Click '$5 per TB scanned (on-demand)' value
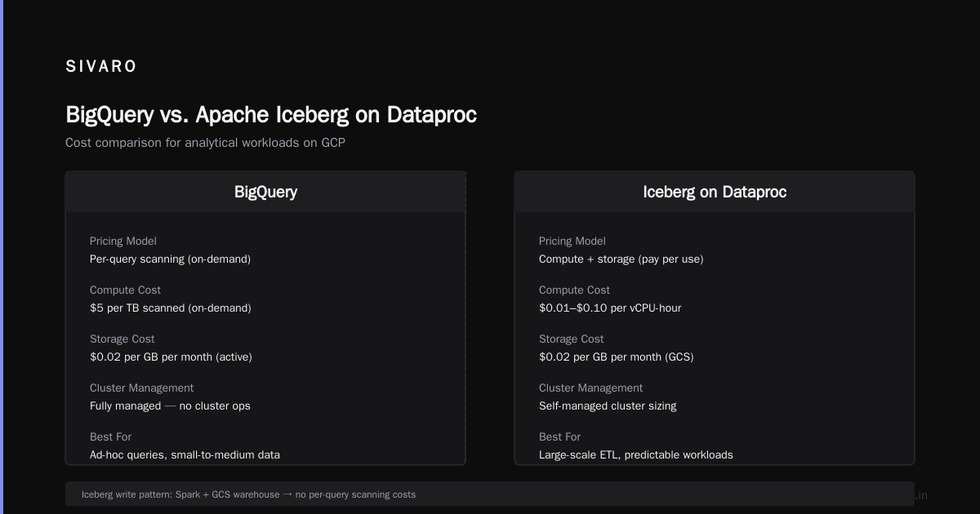The image size is (980, 514). coord(171,308)
